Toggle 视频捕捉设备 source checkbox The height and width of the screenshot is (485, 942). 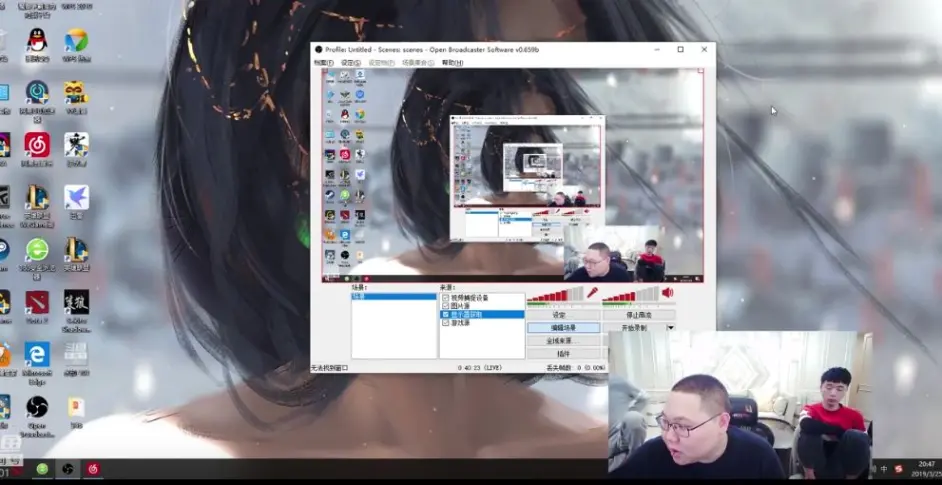(445, 297)
